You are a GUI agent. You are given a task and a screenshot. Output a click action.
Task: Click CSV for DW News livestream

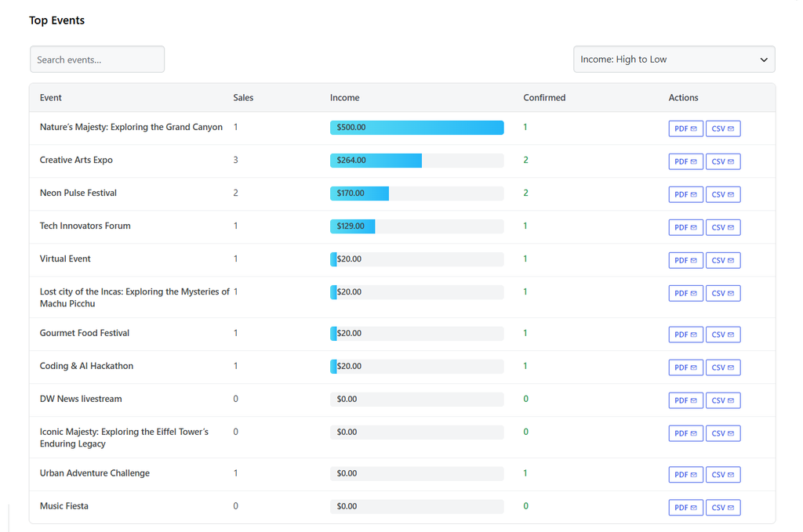coord(723,400)
